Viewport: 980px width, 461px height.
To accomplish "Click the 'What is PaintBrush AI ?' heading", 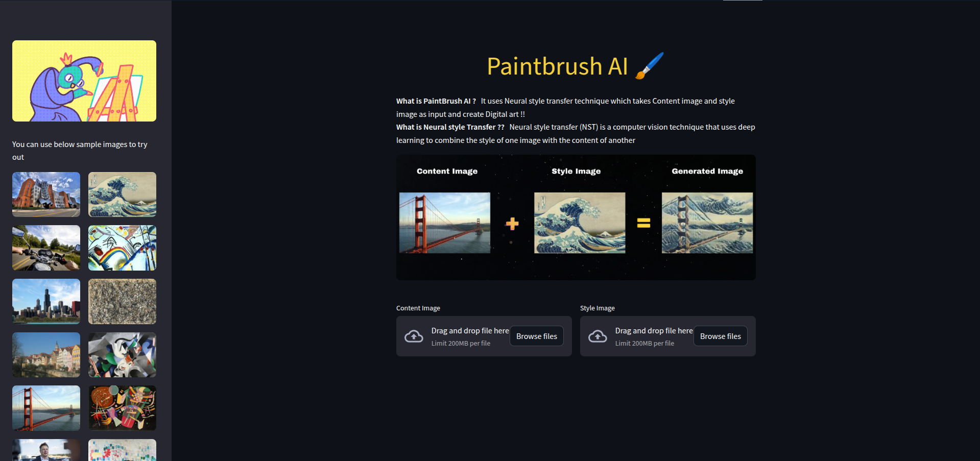I will 436,101.
